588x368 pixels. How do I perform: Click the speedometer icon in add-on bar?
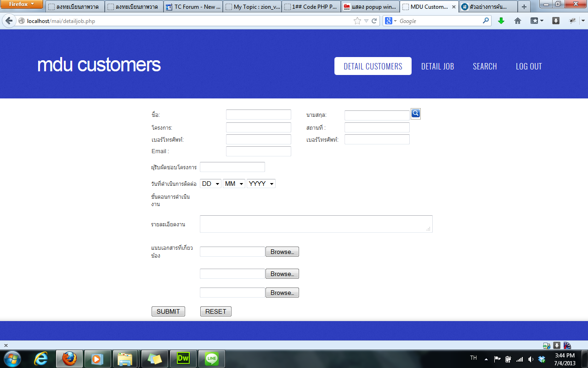[567, 345]
